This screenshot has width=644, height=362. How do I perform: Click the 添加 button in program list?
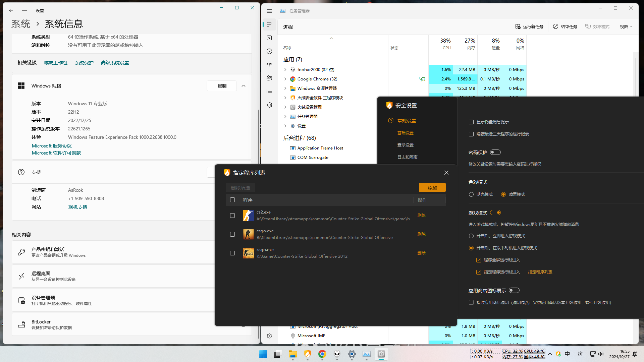pos(432,187)
